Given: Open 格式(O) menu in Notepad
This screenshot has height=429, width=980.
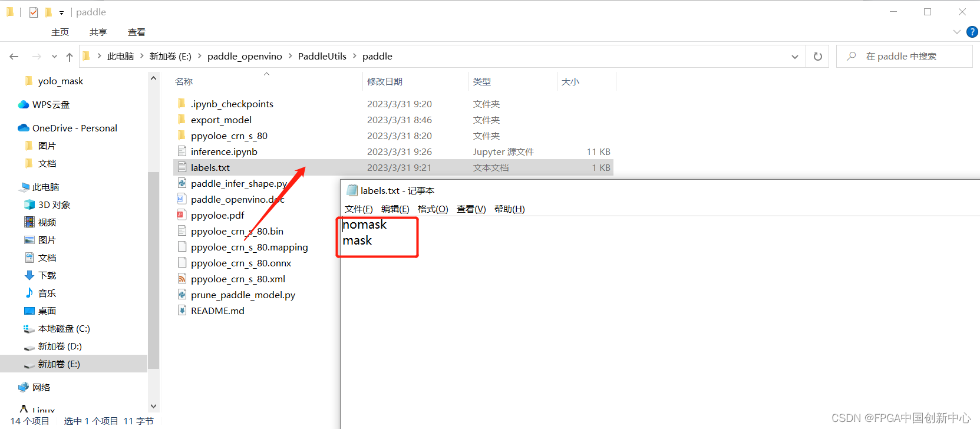Looking at the screenshot, I should [433, 209].
